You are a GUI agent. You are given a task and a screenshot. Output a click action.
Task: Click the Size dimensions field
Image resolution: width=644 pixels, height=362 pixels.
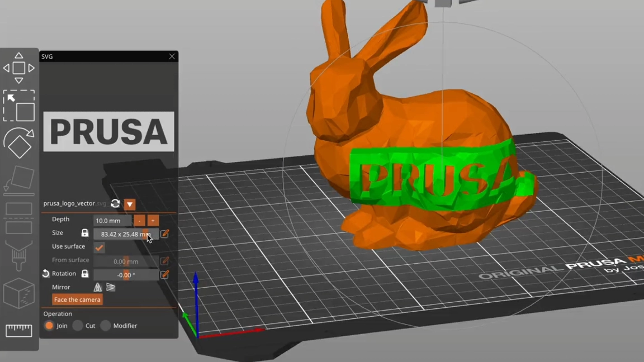(x=126, y=234)
